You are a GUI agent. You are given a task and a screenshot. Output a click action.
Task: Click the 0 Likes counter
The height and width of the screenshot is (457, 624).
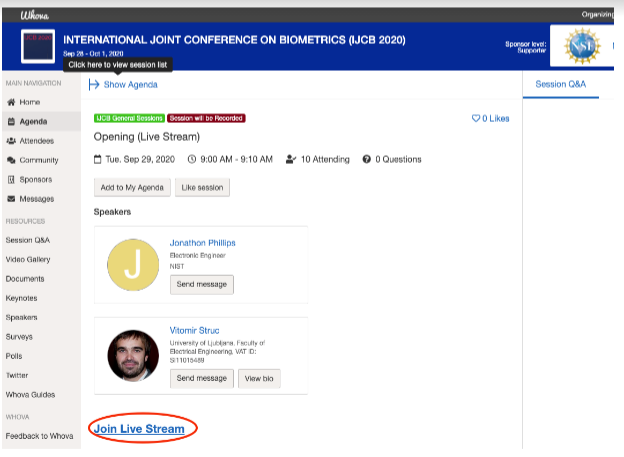coord(495,118)
